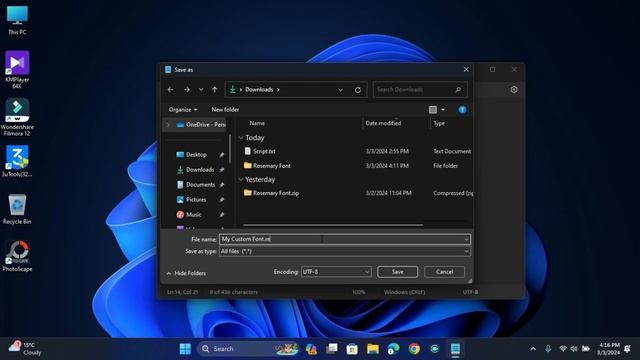Open clock showing 4:16 PM

point(608,349)
